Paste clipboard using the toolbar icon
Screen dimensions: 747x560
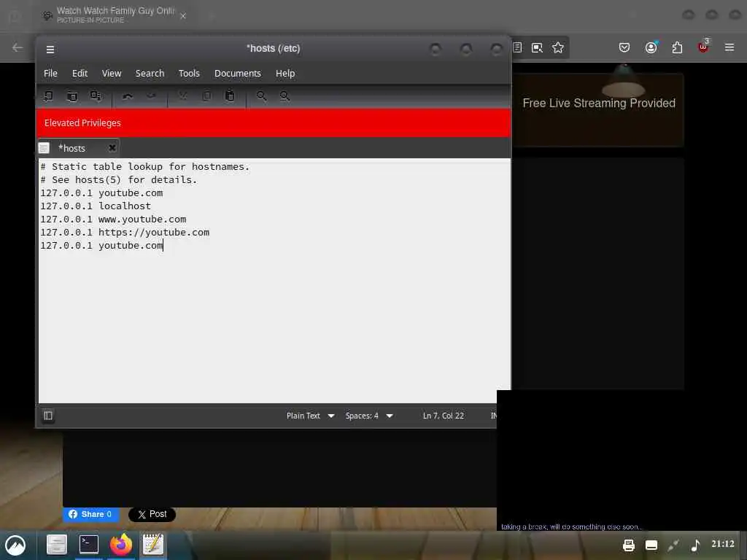tap(230, 96)
